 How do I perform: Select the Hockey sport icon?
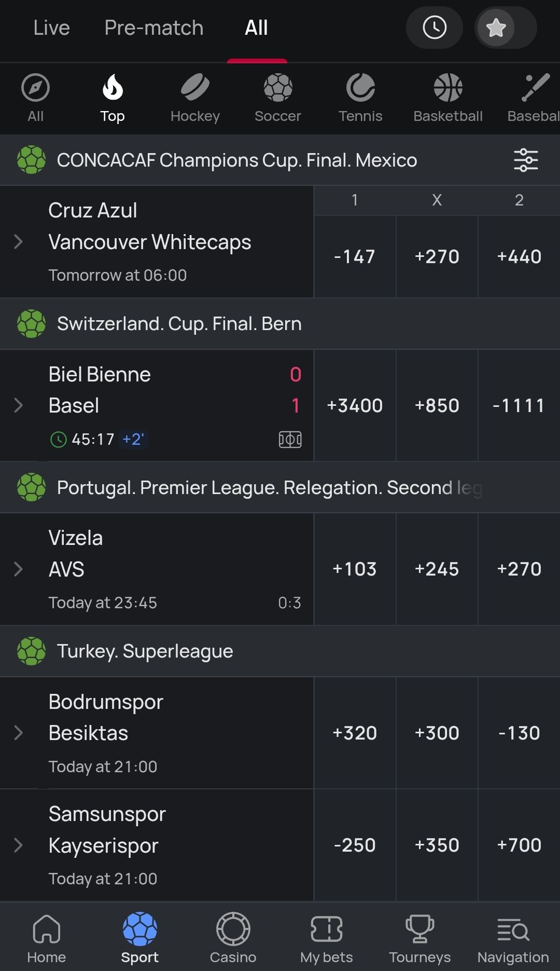point(195,98)
